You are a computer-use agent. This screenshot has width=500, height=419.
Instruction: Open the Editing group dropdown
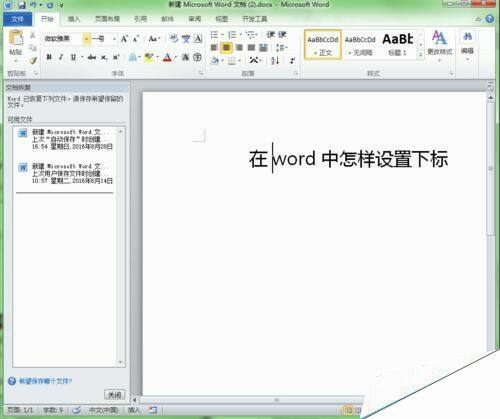coord(467,46)
